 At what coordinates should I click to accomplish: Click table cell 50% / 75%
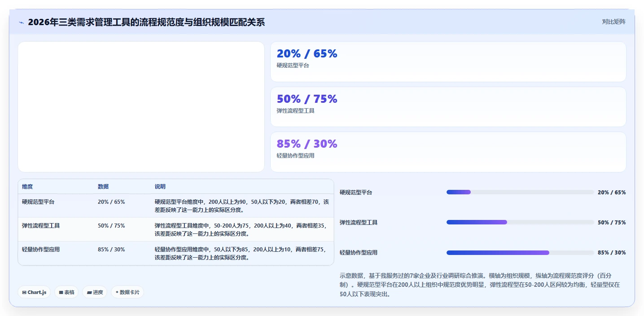[x=111, y=226]
